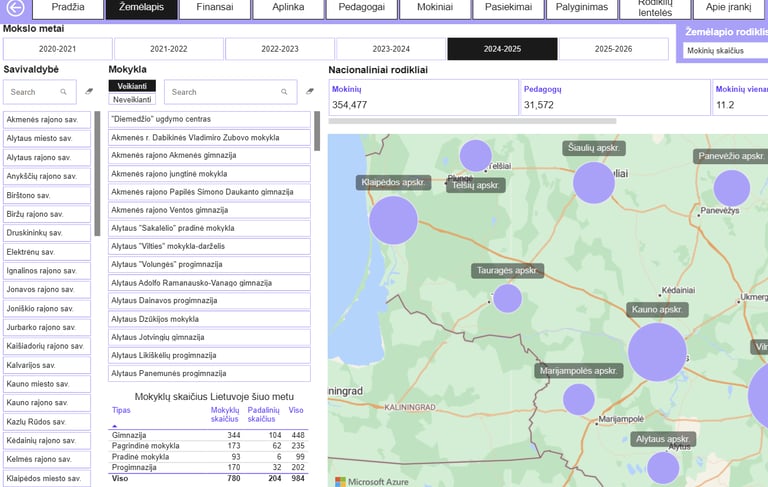Image resolution: width=768 pixels, height=487 pixels.
Task: Click the back arrow icon
Action: point(14,8)
